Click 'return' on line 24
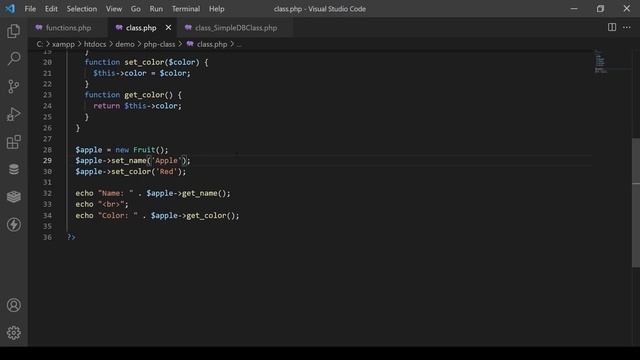 107,106
